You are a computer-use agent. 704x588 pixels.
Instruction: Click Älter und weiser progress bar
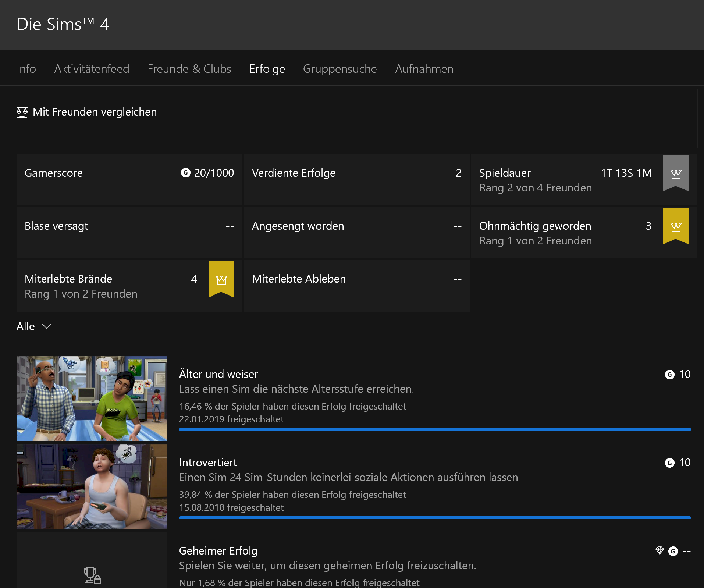click(x=435, y=429)
